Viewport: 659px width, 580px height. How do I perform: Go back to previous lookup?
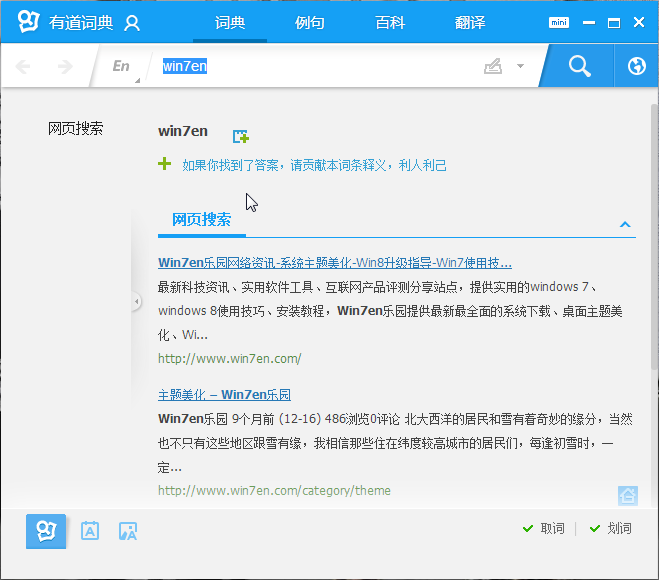[23, 66]
